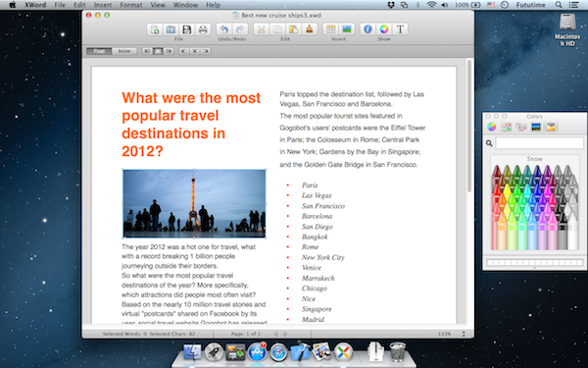Viewport: 588px width, 368px height.
Task: Align floating image to the left
Action: tap(147, 51)
